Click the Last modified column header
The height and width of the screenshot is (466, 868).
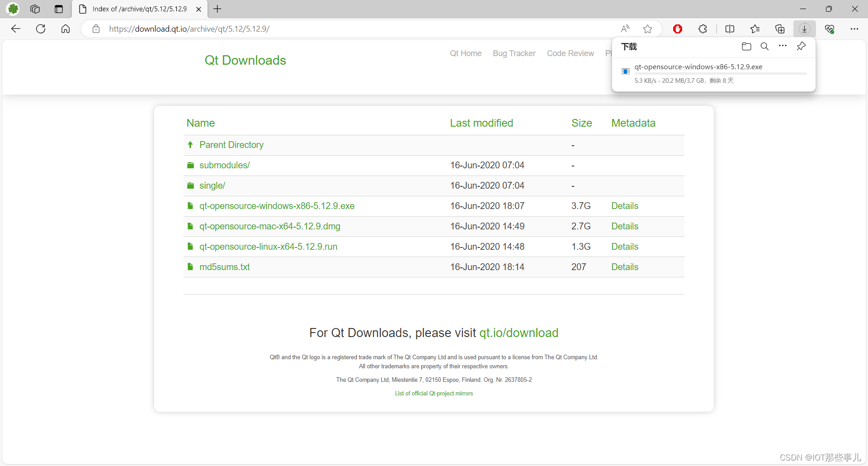(481, 123)
